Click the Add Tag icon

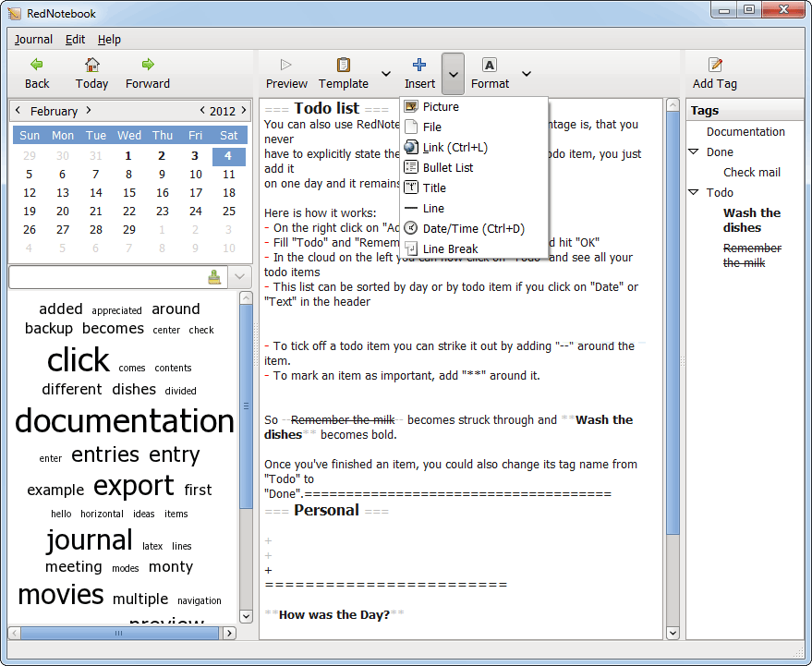pyautogui.click(x=715, y=65)
